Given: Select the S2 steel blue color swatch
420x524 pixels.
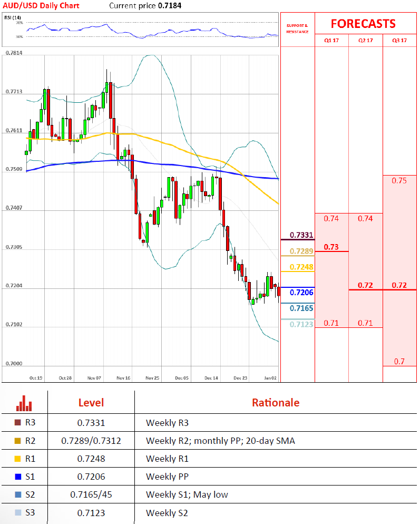Looking at the screenshot, I should pyautogui.click(x=18, y=494).
